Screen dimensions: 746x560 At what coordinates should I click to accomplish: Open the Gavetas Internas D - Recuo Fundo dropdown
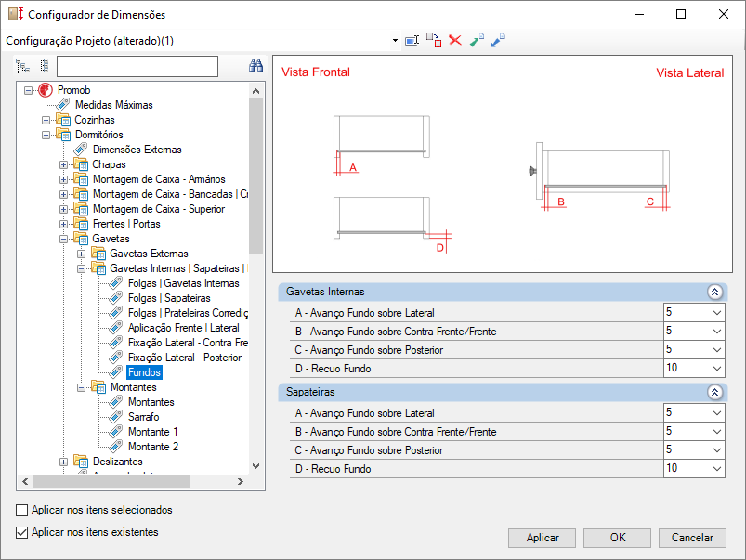click(x=717, y=369)
